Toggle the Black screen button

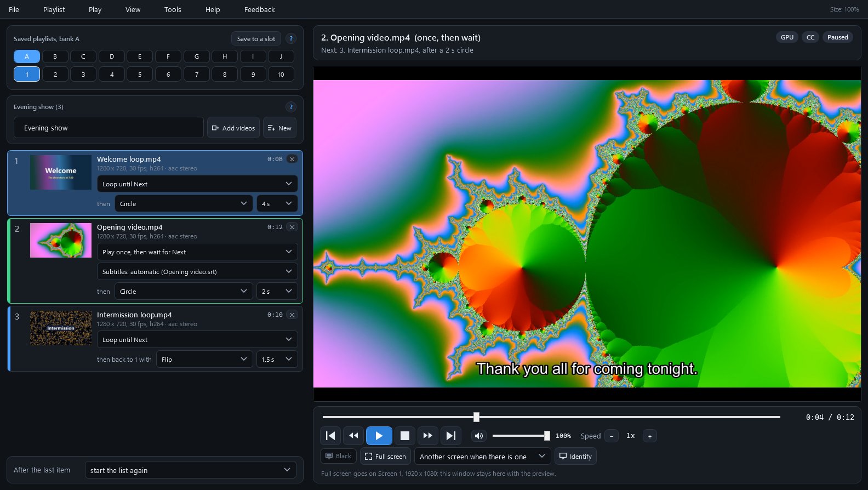tap(339, 456)
